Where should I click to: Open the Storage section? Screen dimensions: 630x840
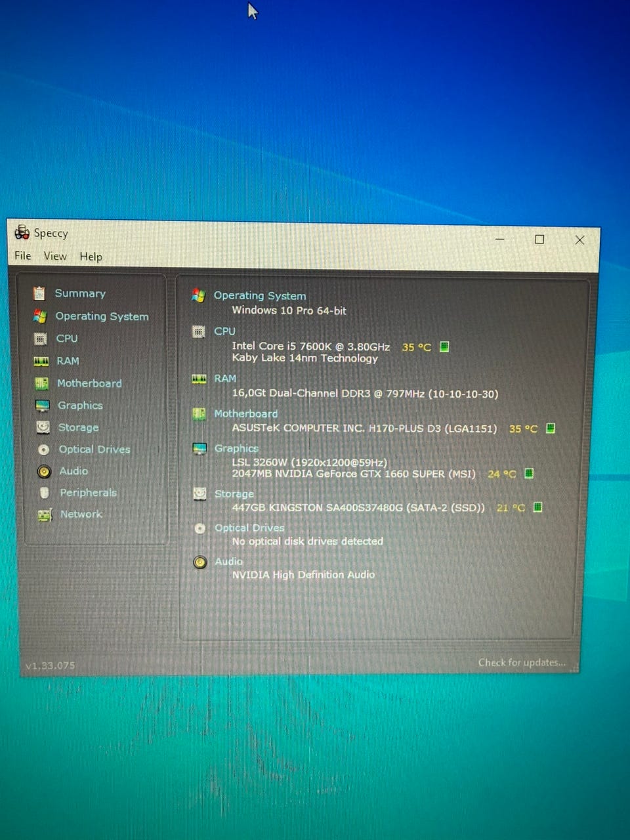pos(78,427)
